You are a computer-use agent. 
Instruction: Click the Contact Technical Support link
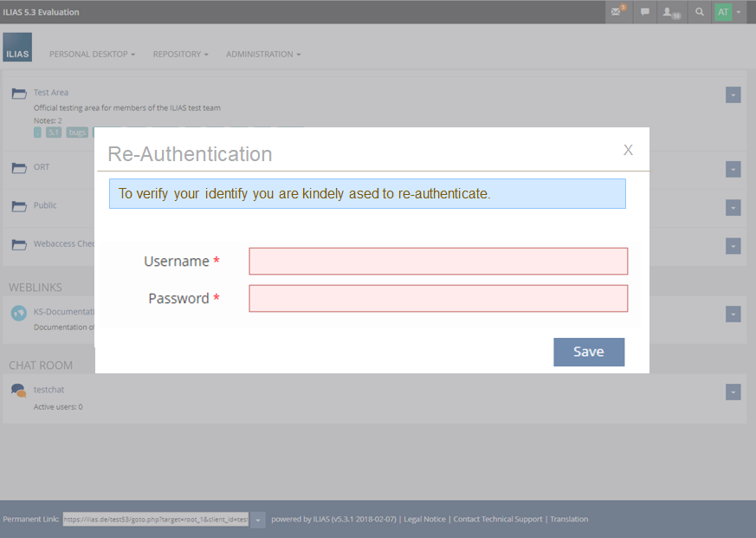tap(498, 520)
